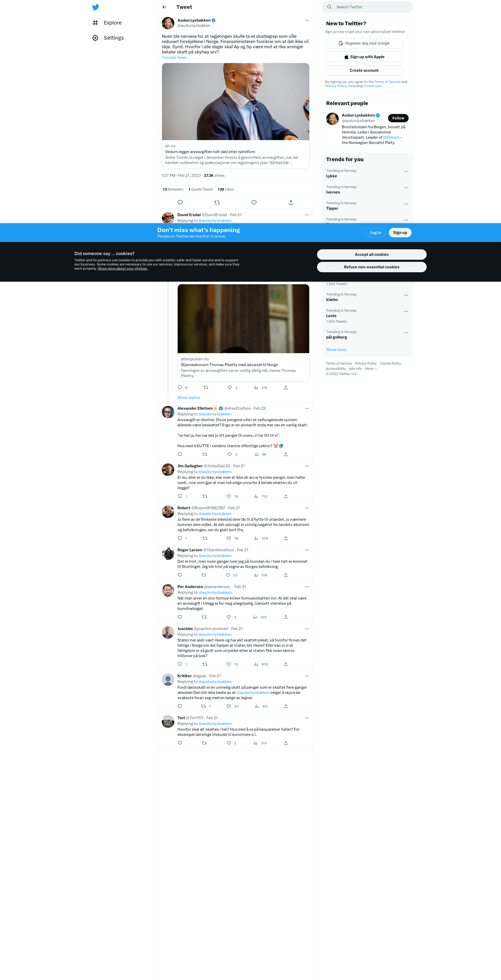
Task: Show replies under Piketty article tweet
Action: pos(189,398)
